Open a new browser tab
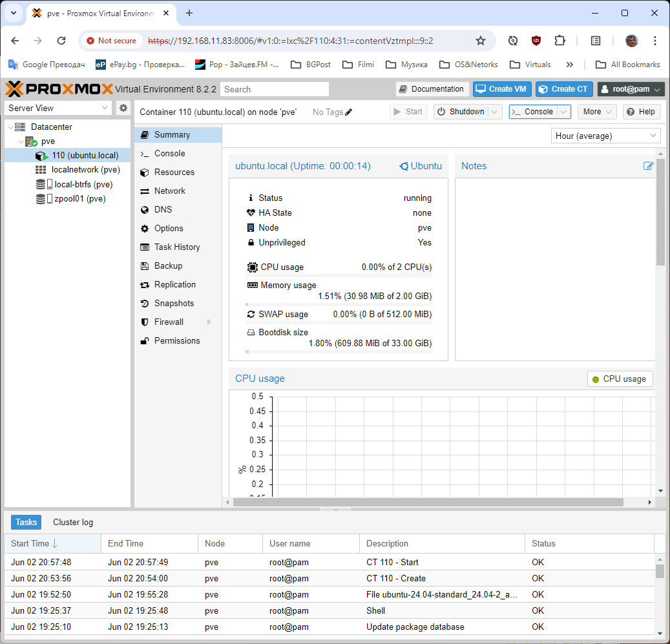The image size is (670, 644). [x=189, y=13]
